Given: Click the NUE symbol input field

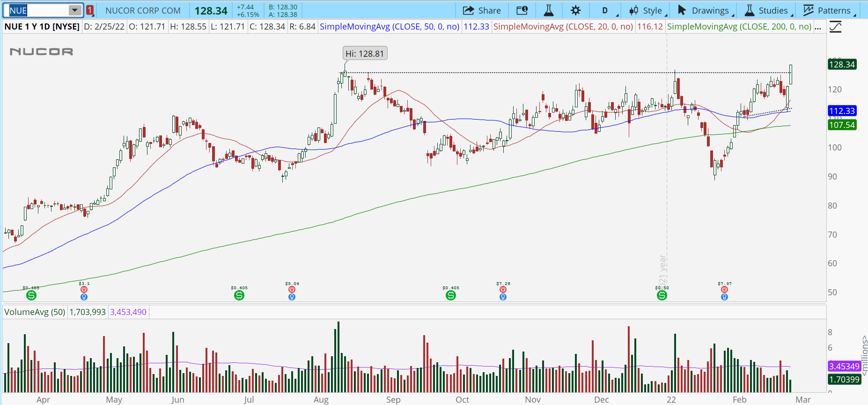Looking at the screenshot, I should click(x=37, y=10).
